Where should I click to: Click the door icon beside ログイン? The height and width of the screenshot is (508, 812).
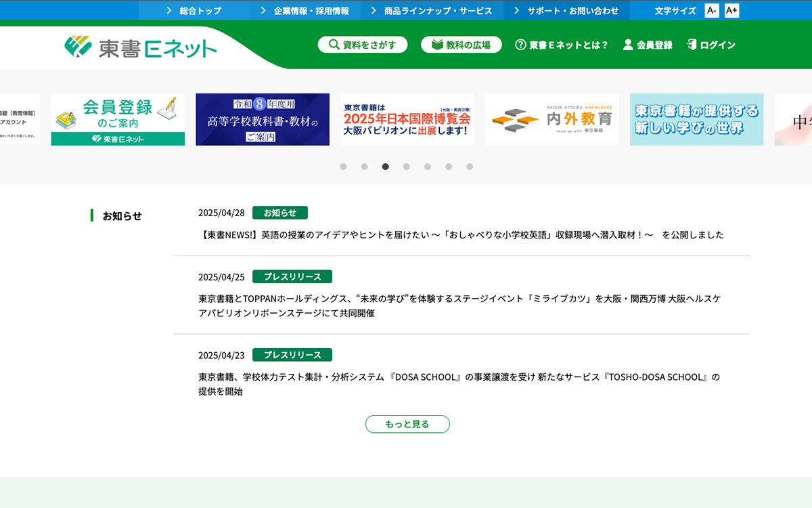(692, 45)
